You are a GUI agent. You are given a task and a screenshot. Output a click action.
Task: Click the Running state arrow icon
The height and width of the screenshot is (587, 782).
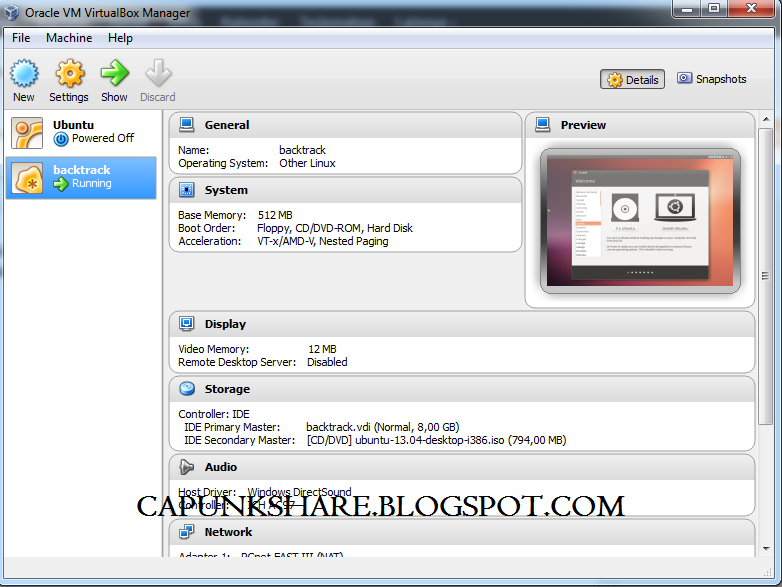61,184
